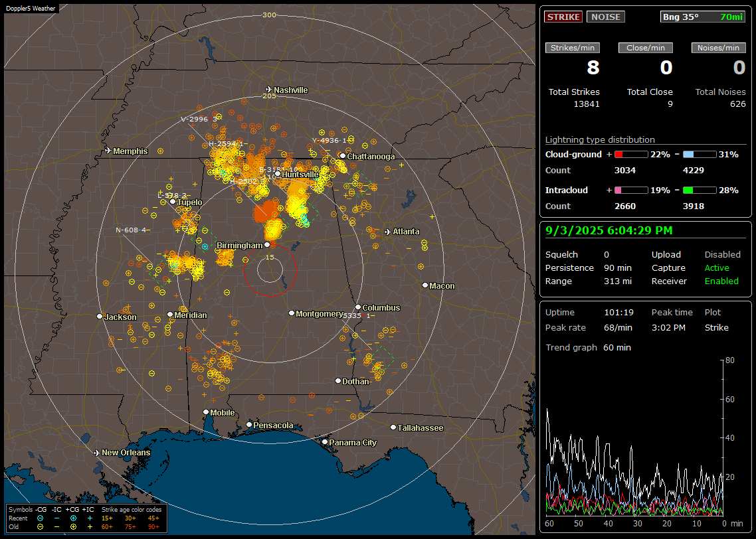Click the Range value 313 mi

click(618, 281)
